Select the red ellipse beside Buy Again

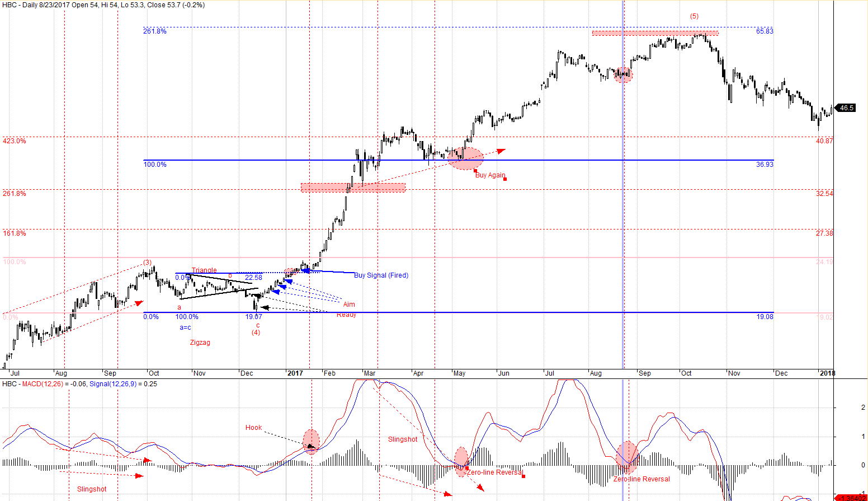point(465,158)
